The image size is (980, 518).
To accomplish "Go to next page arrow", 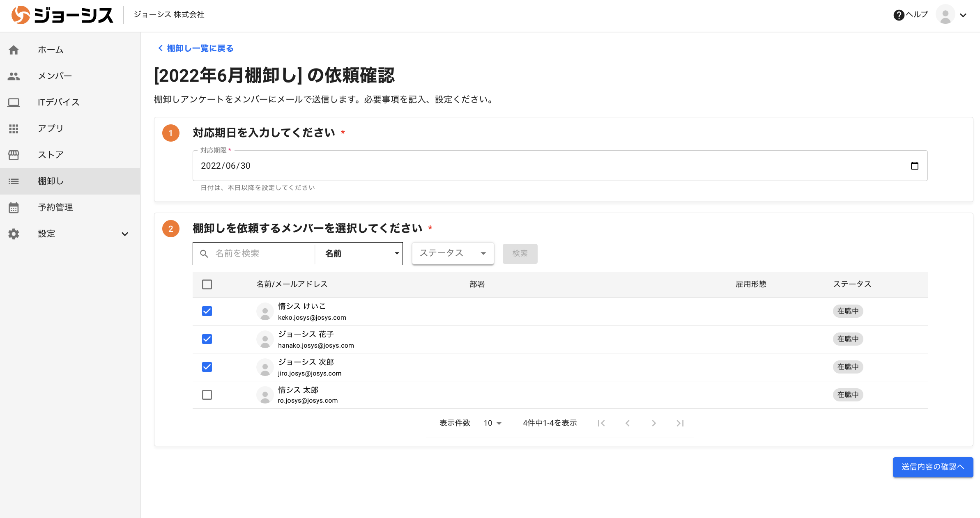I will click(x=653, y=423).
